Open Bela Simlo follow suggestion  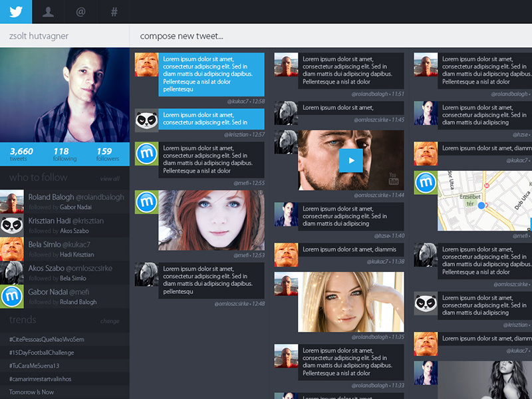pyautogui.click(x=65, y=249)
